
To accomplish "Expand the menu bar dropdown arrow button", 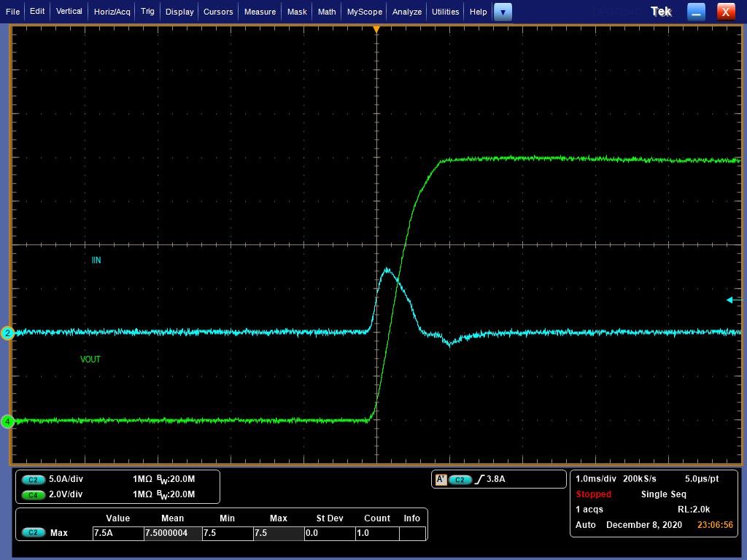I will (503, 12).
